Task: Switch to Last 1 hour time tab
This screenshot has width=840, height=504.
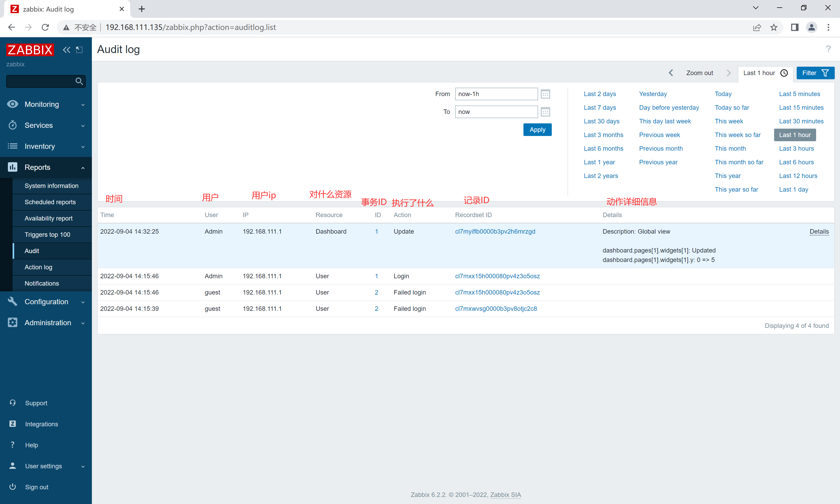Action: coord(765,73)
